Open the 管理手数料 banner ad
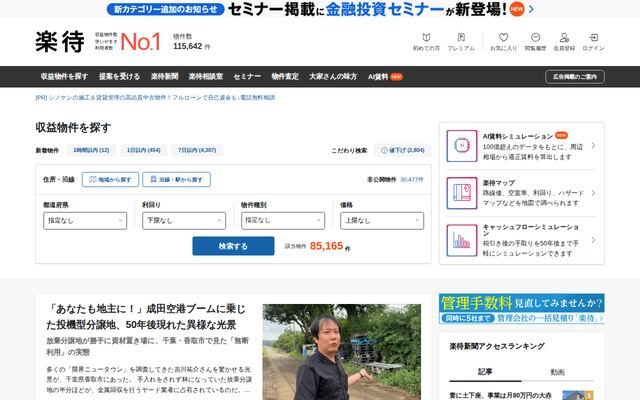 click(x=522, y=309)
